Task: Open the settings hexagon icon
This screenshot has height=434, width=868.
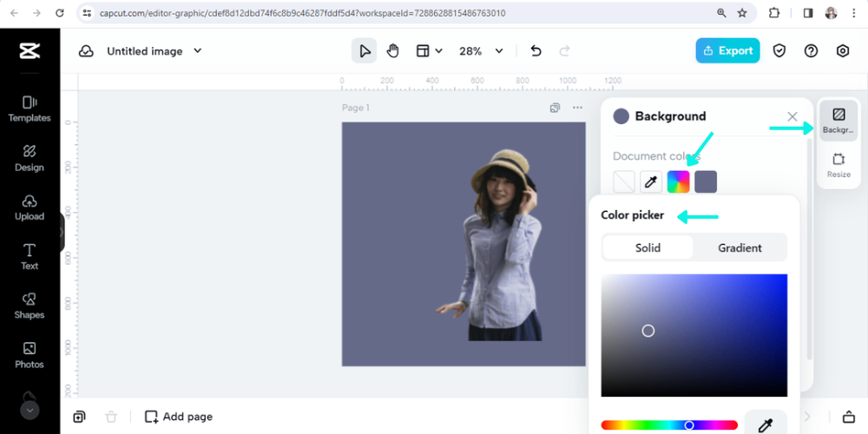Action: click(843, 51)
